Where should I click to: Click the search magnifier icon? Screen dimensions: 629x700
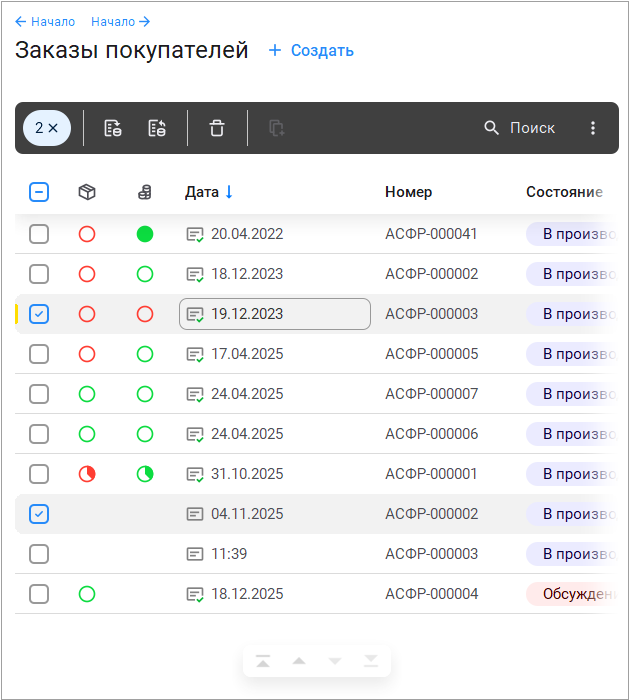[x=491, y=128]
